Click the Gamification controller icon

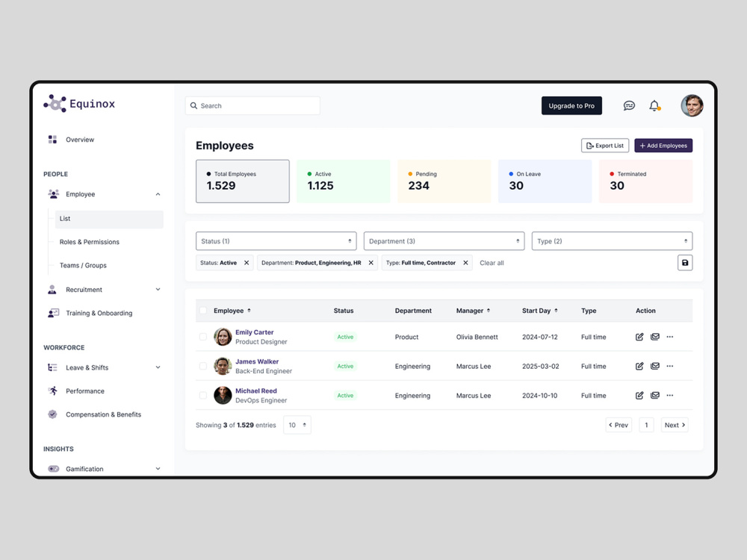pyautogui.click(x=53, y=469)
